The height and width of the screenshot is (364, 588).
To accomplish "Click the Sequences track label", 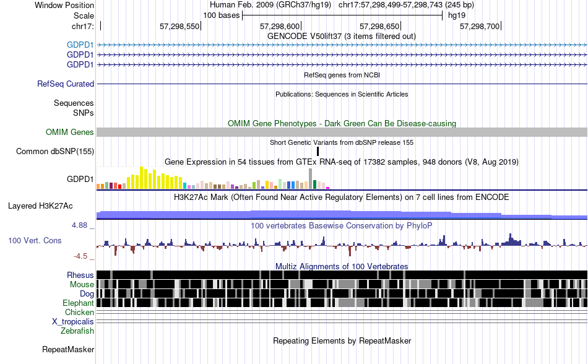I will tap(74, 103).
